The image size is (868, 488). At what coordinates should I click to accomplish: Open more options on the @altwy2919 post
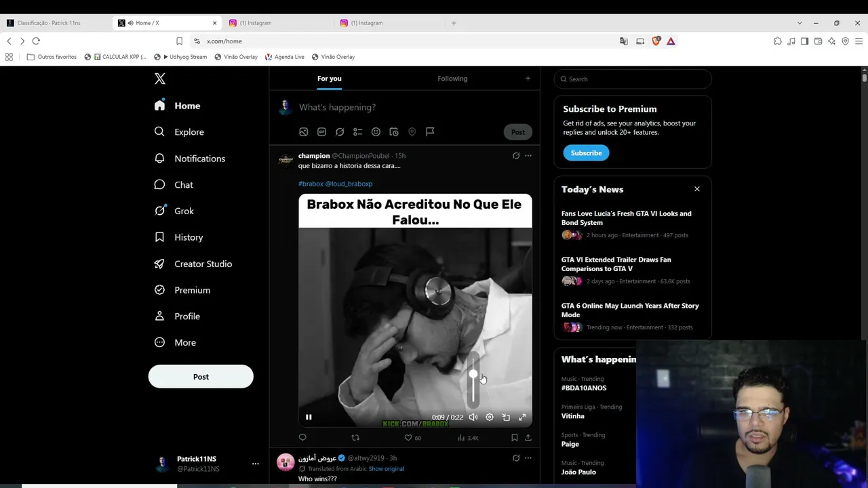[528, 458]
